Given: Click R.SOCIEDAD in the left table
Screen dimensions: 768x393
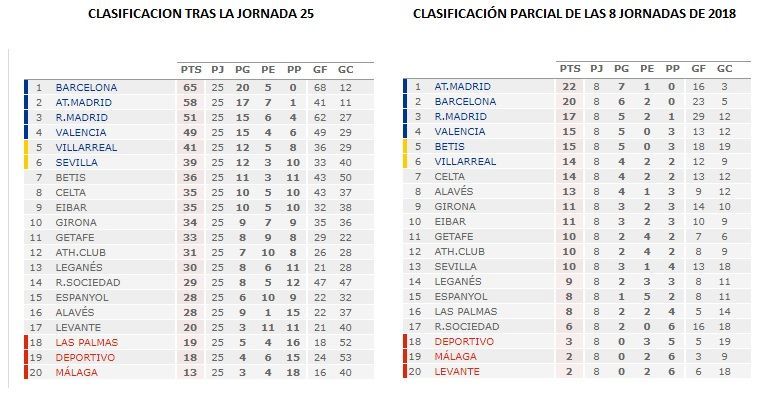Looking at the screenshot, I should coord(88,283).
